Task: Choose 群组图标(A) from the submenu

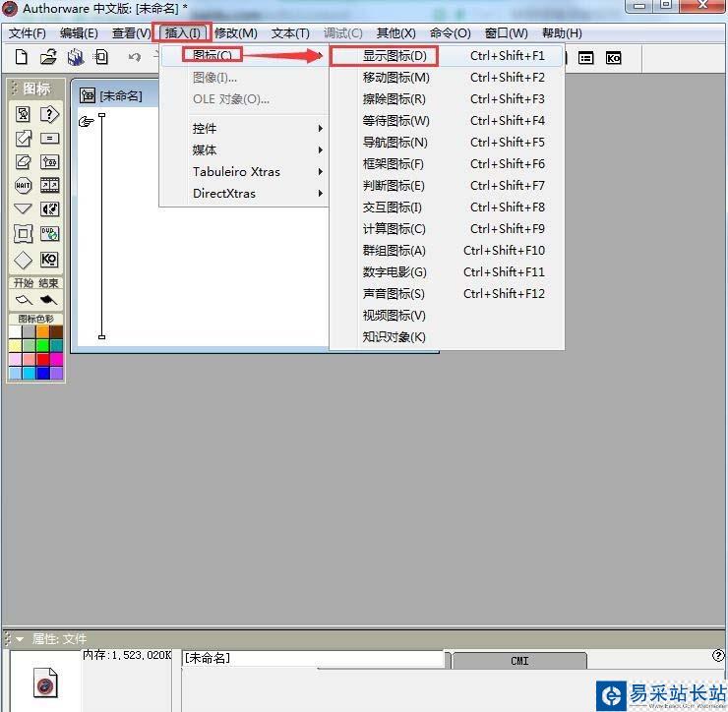Action: click(447, 251)
